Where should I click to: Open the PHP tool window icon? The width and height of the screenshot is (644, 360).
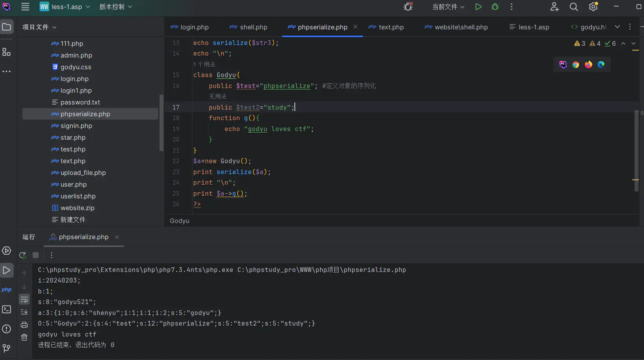tap(7, 290)
